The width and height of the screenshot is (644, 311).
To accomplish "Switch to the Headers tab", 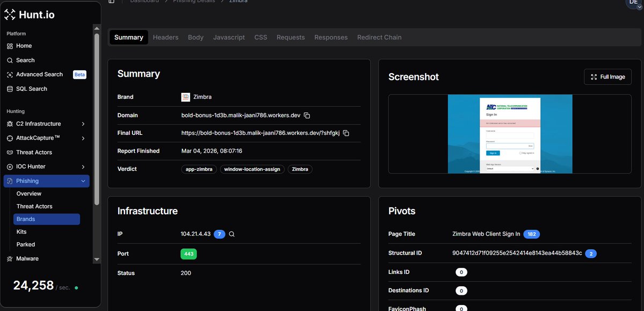I will pyautogui.click(x=165, y=37).
